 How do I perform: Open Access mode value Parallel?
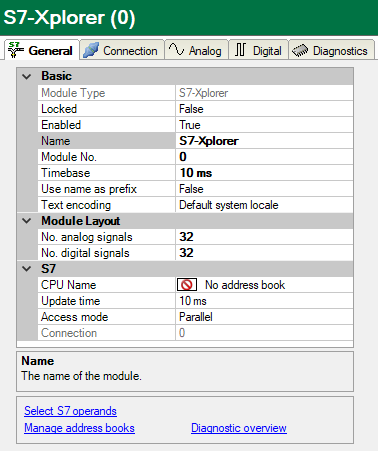click(x=264, y=317)
